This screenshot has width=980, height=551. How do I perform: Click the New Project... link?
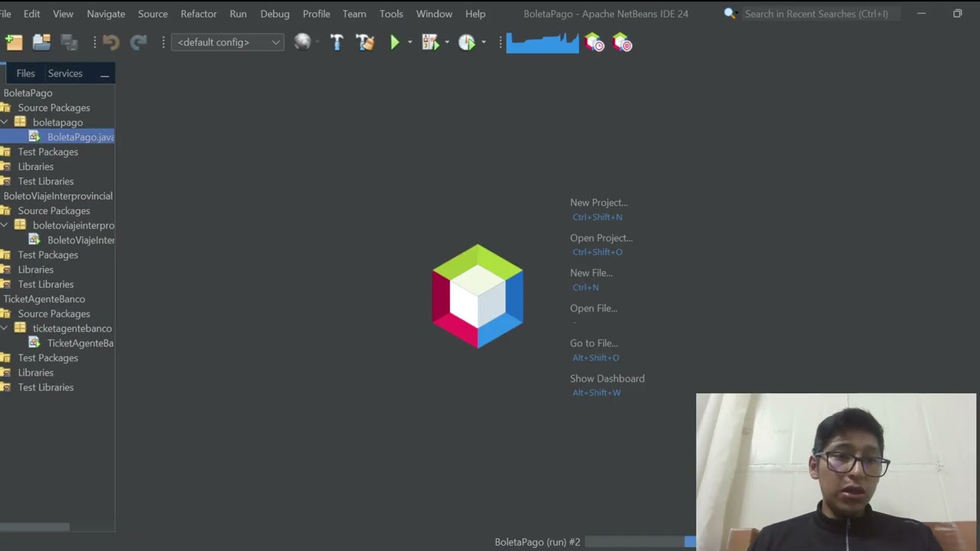click(x=599, y=203)
